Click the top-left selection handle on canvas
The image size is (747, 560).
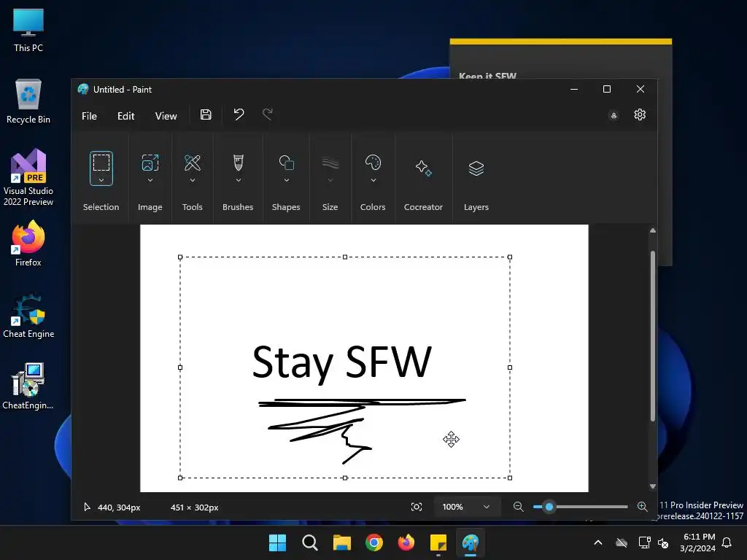(180, 257)
